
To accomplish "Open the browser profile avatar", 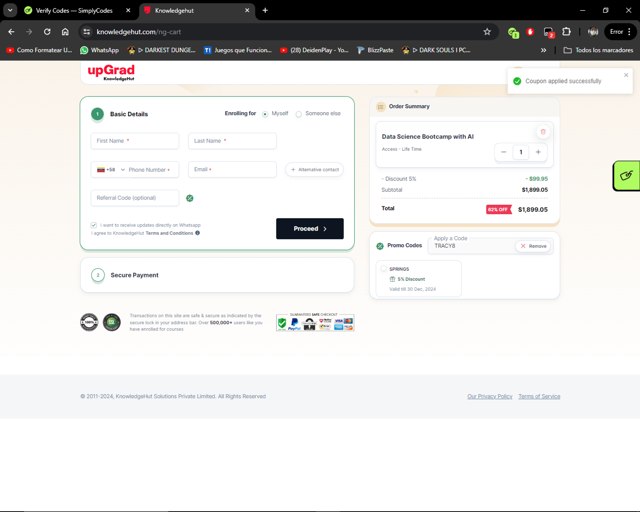I will [x=593, y=31].
